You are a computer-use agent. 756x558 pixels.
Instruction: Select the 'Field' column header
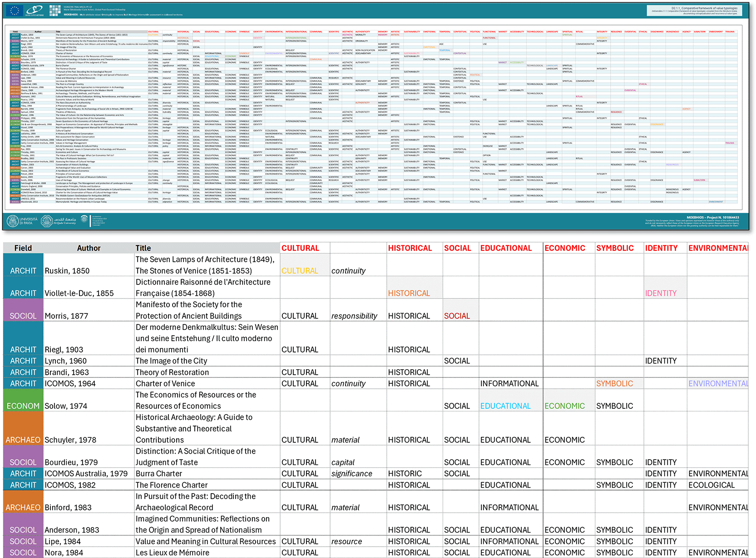pos(23,248)
